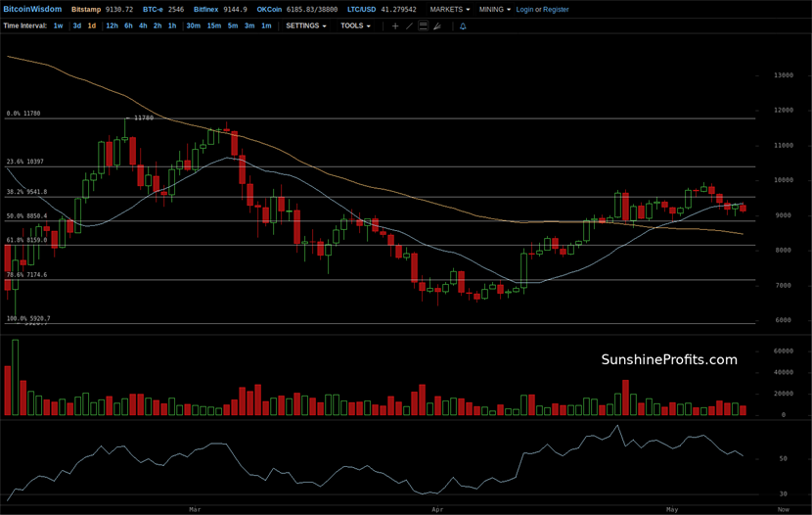Select the Fibonacci retracement lines tool
The height and width of the screenshot is (515, 812).
click(423, 26)
